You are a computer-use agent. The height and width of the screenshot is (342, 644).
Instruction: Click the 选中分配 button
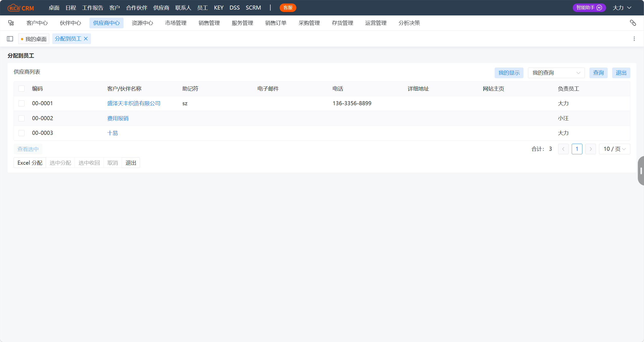pos(60,163)
